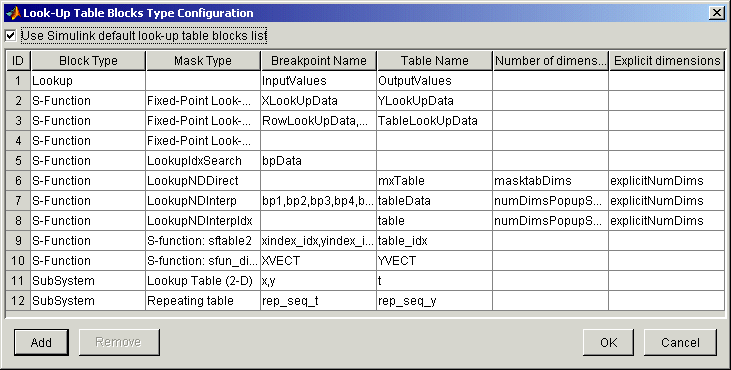
Task: Select the Mask Type column header
Action: [203, 61]
